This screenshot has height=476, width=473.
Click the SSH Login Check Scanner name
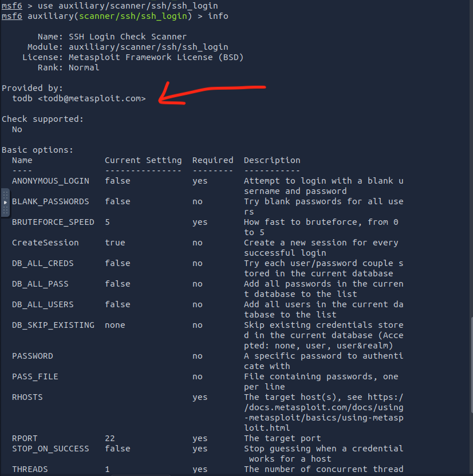coord(128,37)
